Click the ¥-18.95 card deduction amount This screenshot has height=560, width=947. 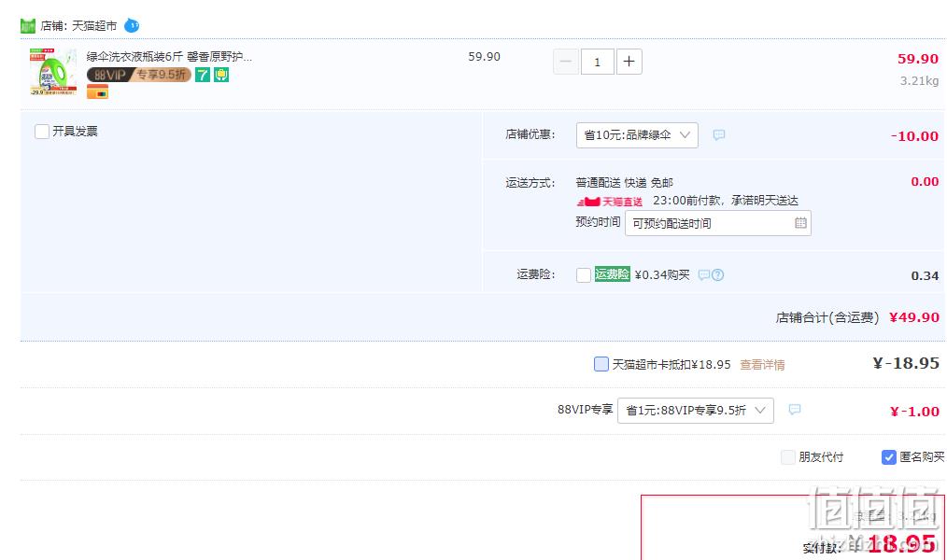906,363
